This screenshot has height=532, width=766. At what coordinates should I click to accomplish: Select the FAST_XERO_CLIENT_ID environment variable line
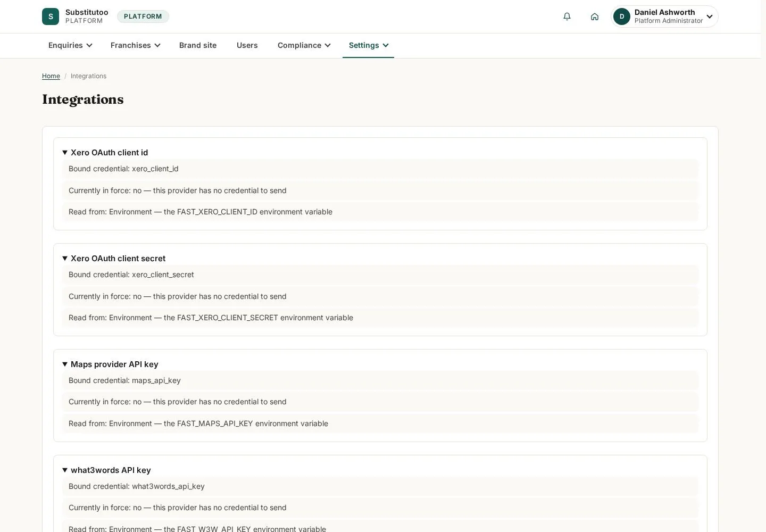380,212
